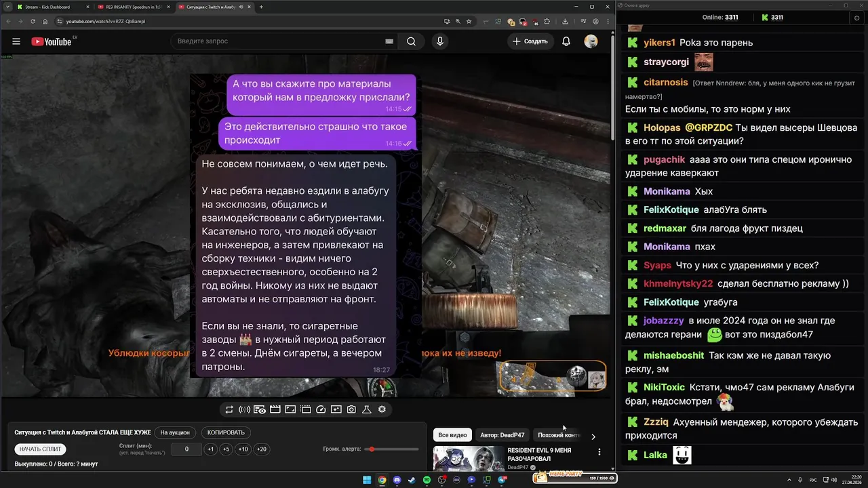Switch to RE9 INSANITY Speedrun tab
Screen dimensions: 868x488
(x=132, y=7)
